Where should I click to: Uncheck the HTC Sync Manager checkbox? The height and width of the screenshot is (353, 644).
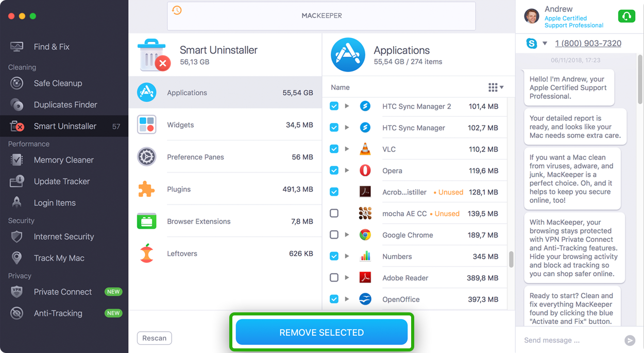pyautogui.click(x=334, y=128)
